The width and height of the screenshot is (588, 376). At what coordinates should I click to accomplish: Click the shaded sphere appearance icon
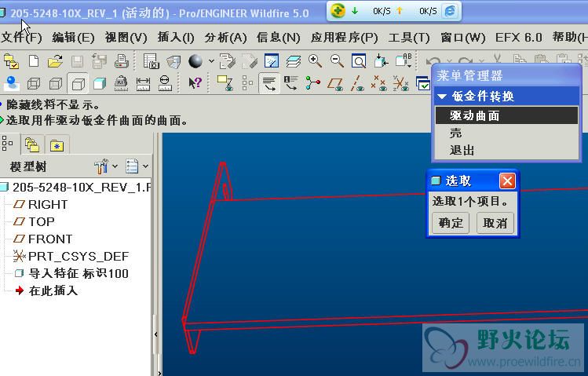(x=195, y=61)
